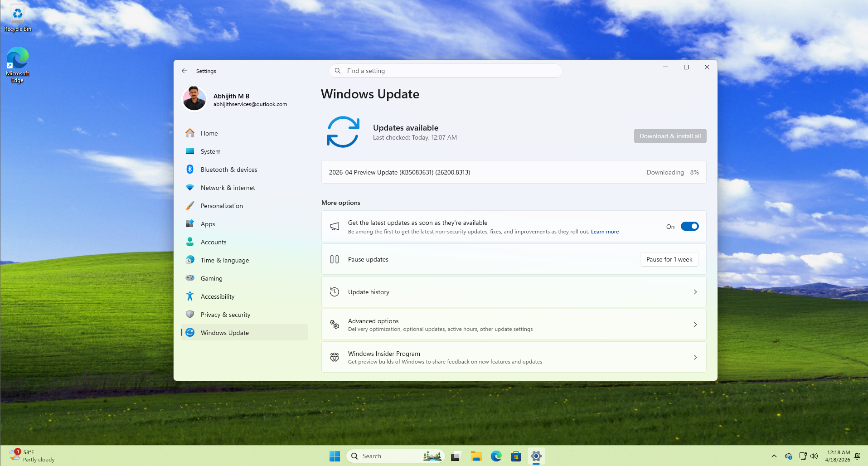
Task: Click the Find a setting search field
Action: pos(445,71)
